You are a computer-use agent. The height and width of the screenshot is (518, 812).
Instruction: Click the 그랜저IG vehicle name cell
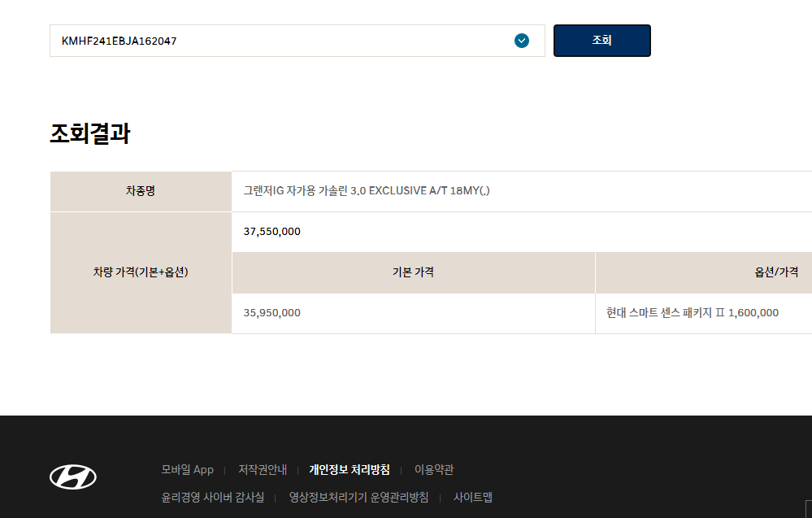pyautogui.click(x=522, y=191)
